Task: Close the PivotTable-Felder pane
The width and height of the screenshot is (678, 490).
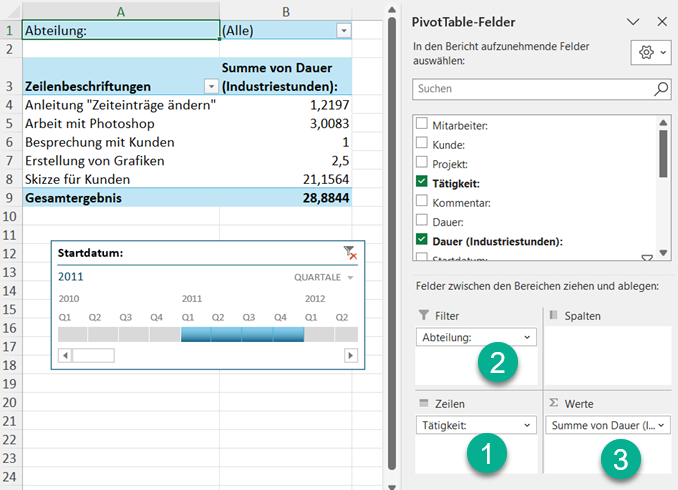Action: (x=661, y=21)
